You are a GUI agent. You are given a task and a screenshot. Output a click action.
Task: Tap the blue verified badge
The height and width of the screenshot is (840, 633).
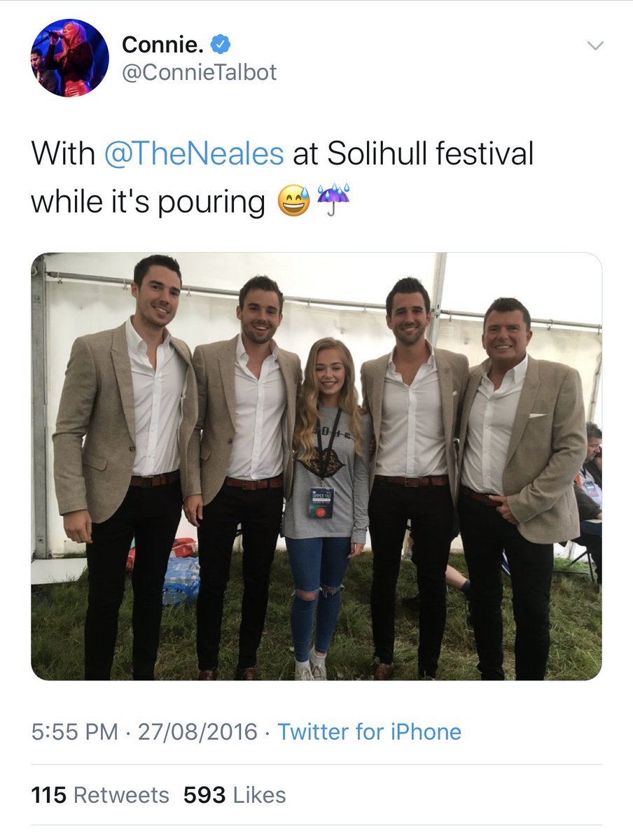click(x=221, y=45)
